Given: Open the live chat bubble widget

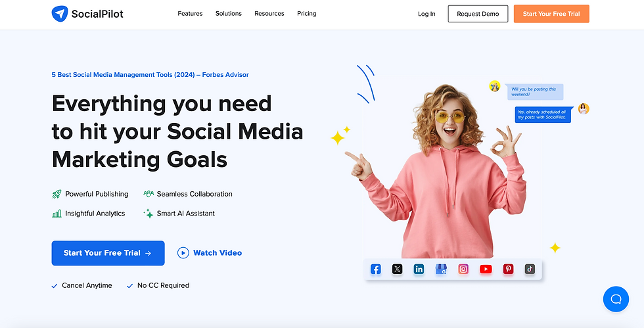Looking at the screenshot, I should point(616,299).
